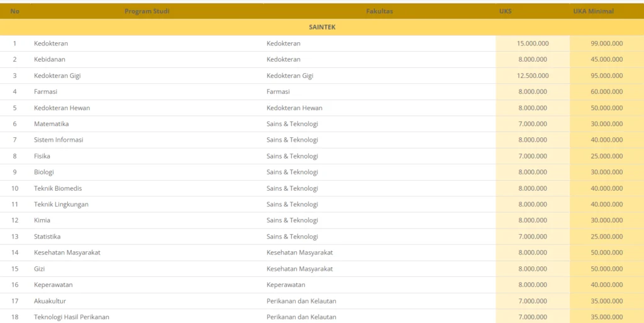Click Kebidanan in the Program Studi column
Viewport: 644px width, 323px height.
(x=51, y=59)
